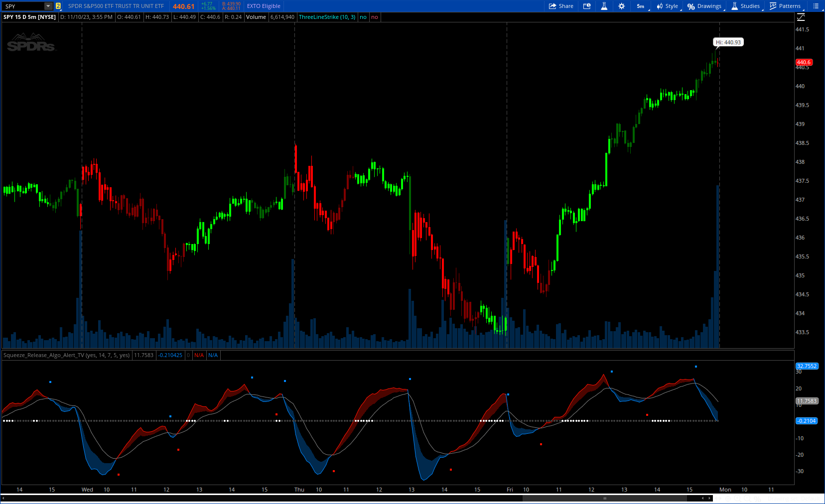This screenshot has width=825, height=504.
Task: Click the Studies flask icon
Action: tap(734, 6)
